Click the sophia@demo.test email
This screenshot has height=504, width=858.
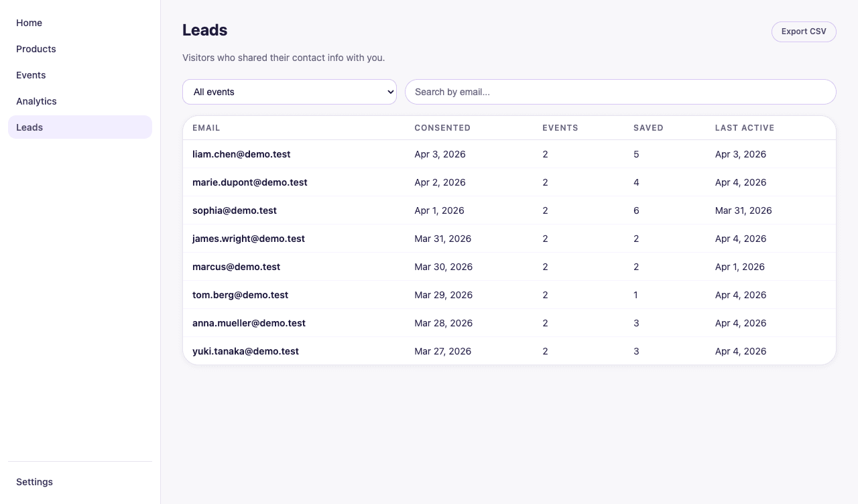coord(234,210)
